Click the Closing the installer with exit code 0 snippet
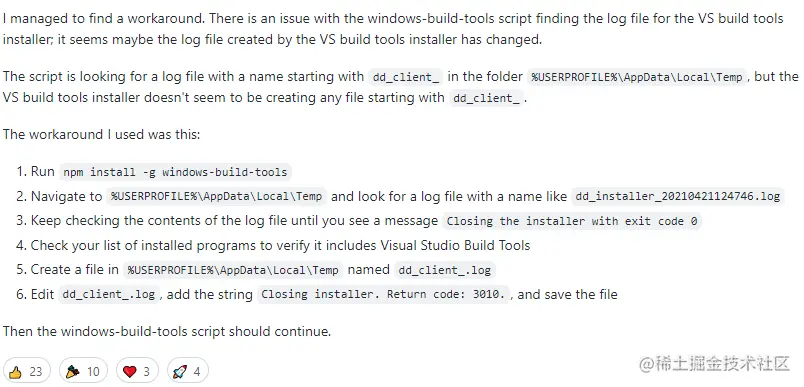 pyautogui.click(x=572, y=221)
